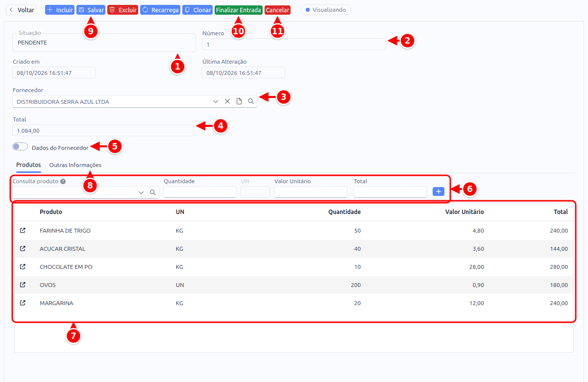Go back using the Voltar button
Image resolution: width=588 pixels, height=382 pixels.
point(22,10)
